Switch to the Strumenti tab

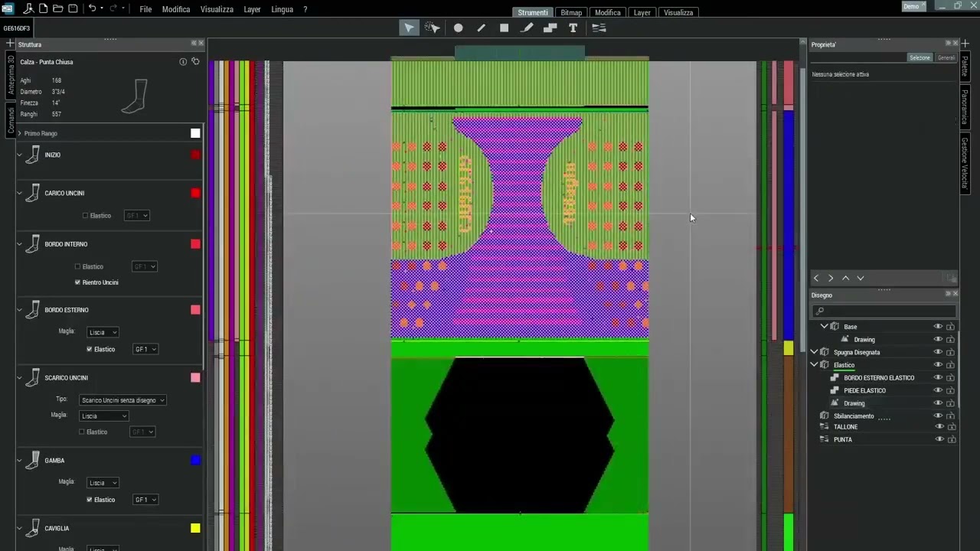tap(532, 12)
